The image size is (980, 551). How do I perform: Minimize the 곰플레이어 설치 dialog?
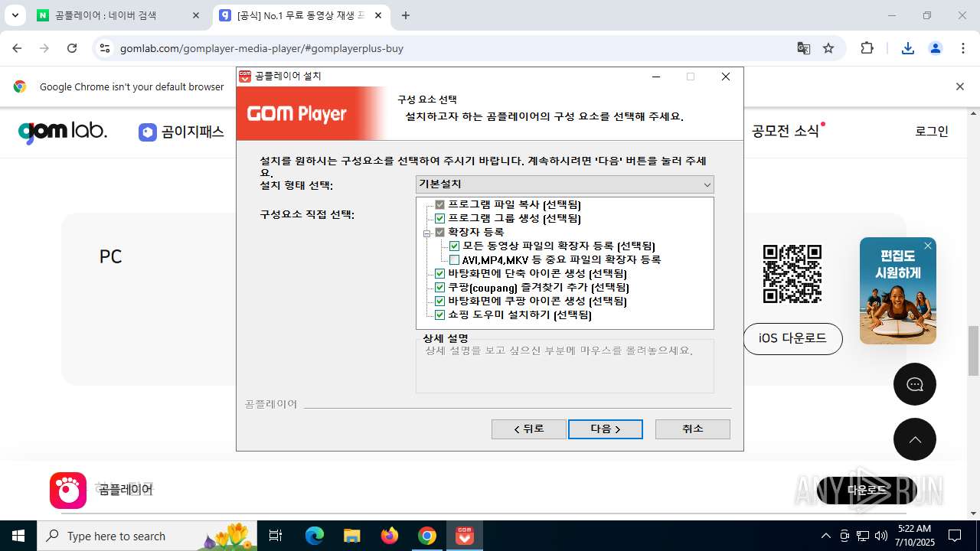[x=656, y=77]
